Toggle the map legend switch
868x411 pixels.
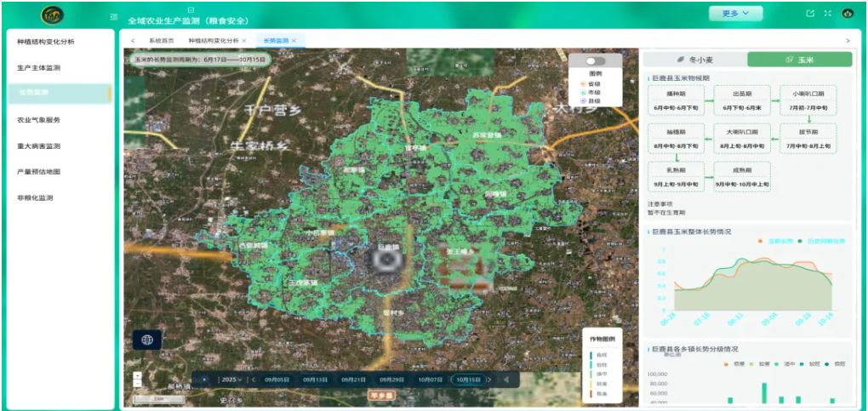coord(595,61)
